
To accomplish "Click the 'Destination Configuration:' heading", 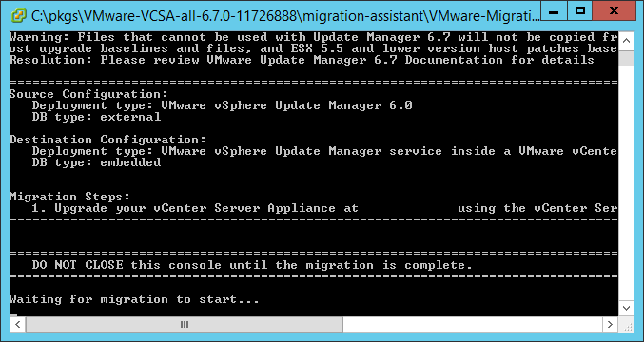I will click(x=107, y=140).
